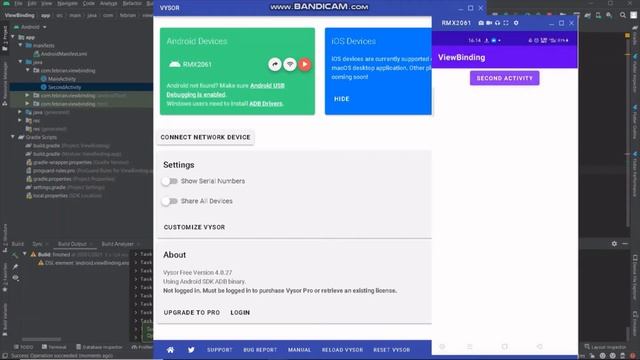The height and width of the screenshot is (360, 640).
Task: Click the status bar square icon bottom left
Action: [x=4, y=356]
